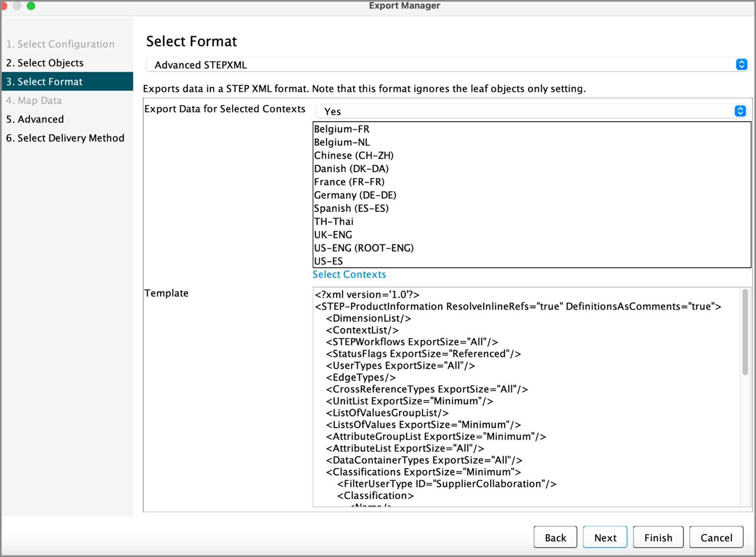Choose Germany (DE-DE) from context list
The image size is (756, 557).
pyautogui.click(x=355, y=195)
